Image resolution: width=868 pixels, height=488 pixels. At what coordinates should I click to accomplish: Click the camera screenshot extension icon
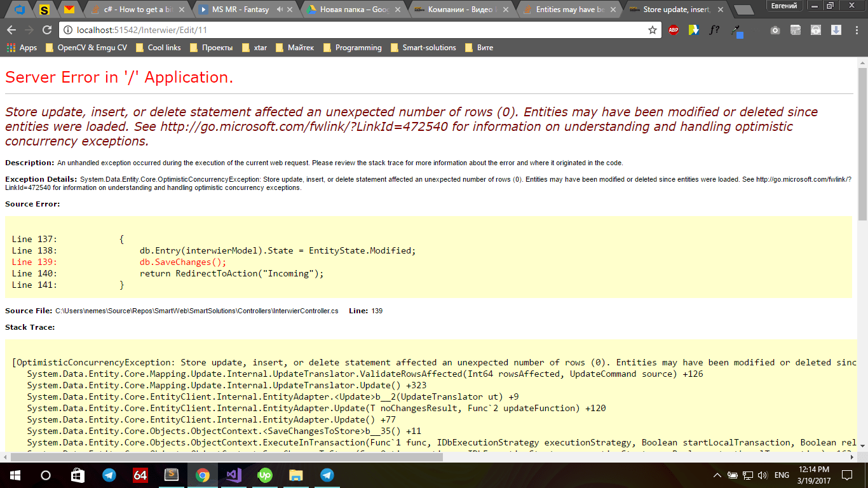775,30
